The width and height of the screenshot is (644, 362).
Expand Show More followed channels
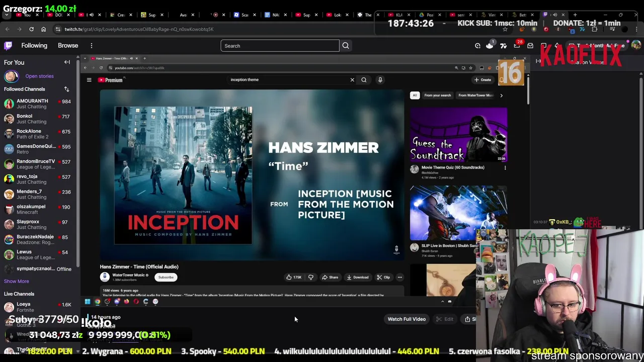(17, 281)
